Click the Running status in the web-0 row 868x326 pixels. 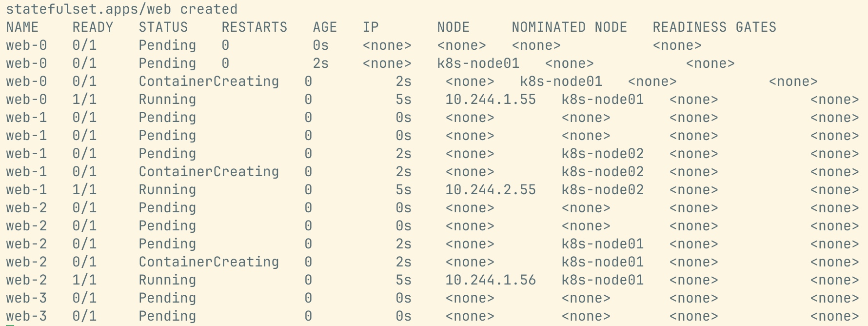[167, 100]
